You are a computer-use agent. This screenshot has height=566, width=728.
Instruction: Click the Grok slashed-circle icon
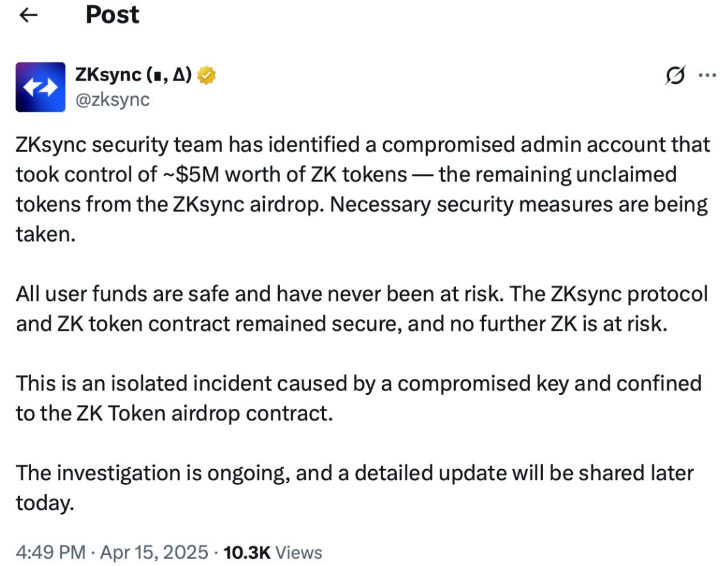point(675,75)
